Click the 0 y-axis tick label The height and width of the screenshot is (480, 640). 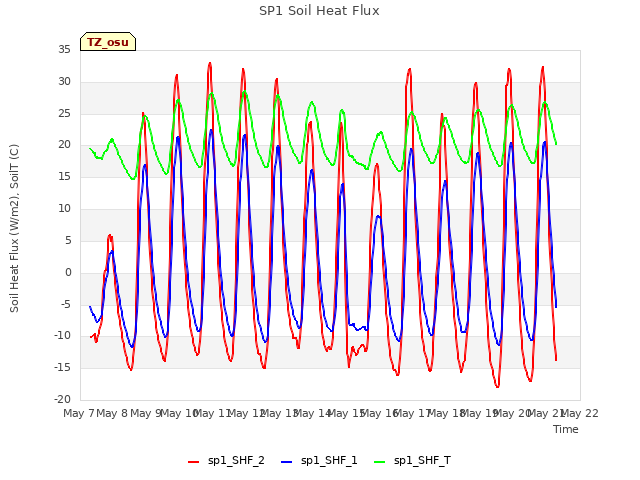68,273
